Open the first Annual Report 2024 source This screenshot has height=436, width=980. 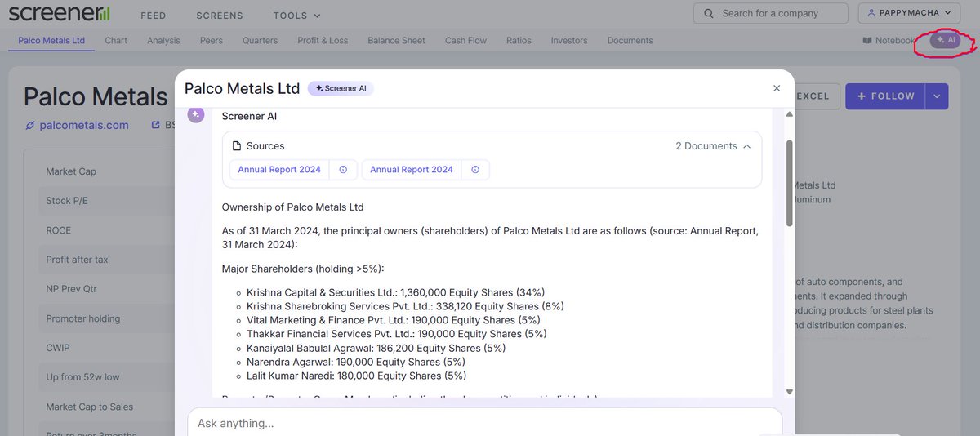[x=279, y=170]
